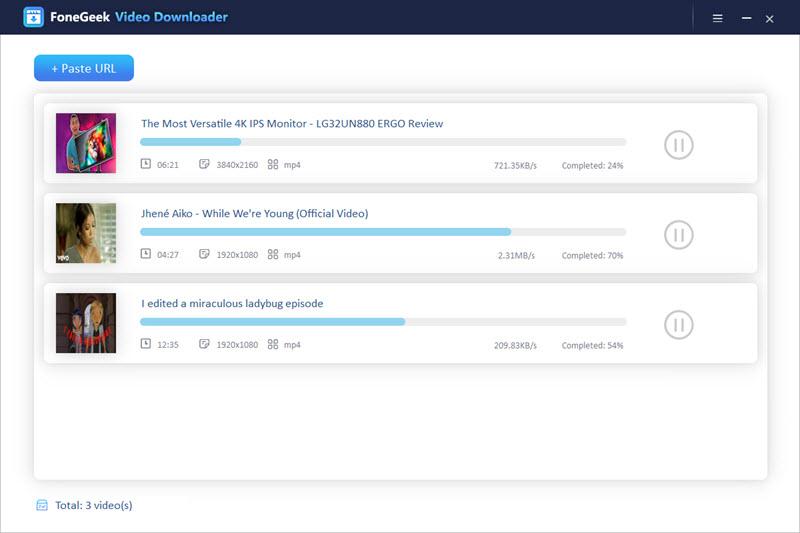The width and height of the screenshot is (800, 533).
Task: Click the 12:35 duration text
Action: [x=168, y=345]
